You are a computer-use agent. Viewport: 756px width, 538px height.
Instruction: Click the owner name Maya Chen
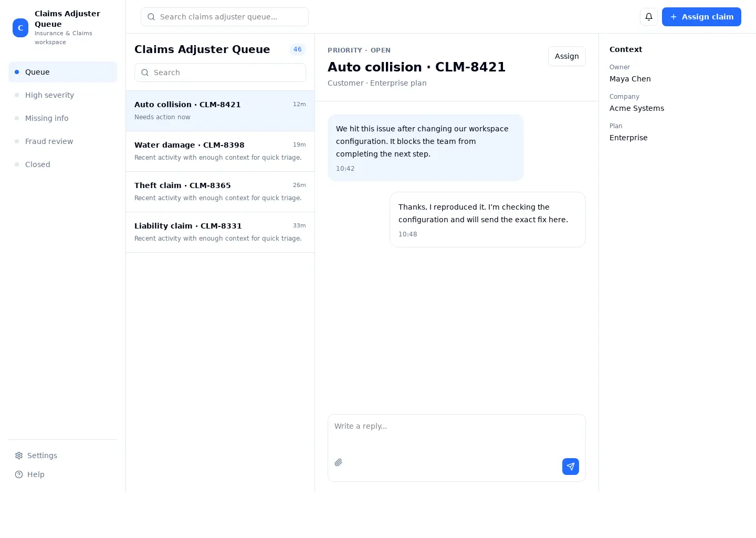pos(630,79)
